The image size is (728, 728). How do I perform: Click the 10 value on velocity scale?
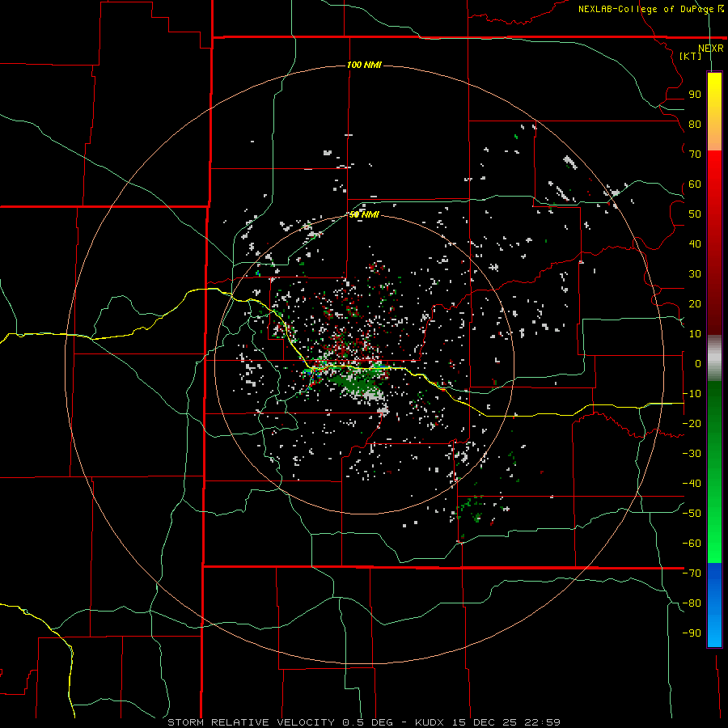click(x=695, y=334)
